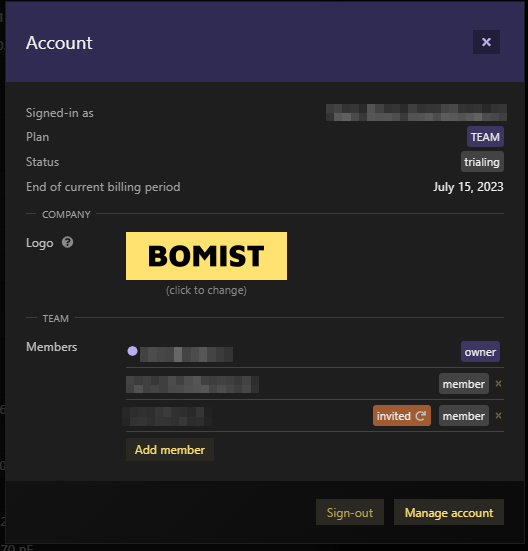Change role of second user's member badge

click(464, 384)
